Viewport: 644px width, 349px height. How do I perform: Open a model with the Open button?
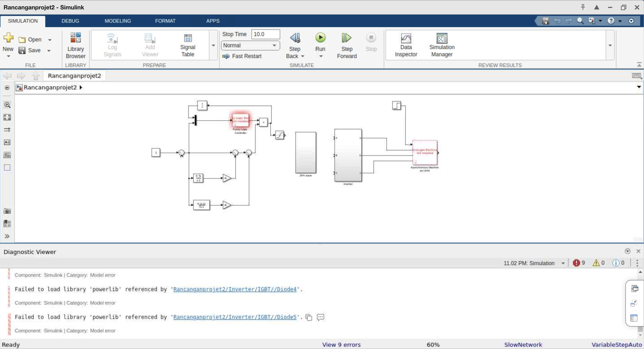pos(30,39)
